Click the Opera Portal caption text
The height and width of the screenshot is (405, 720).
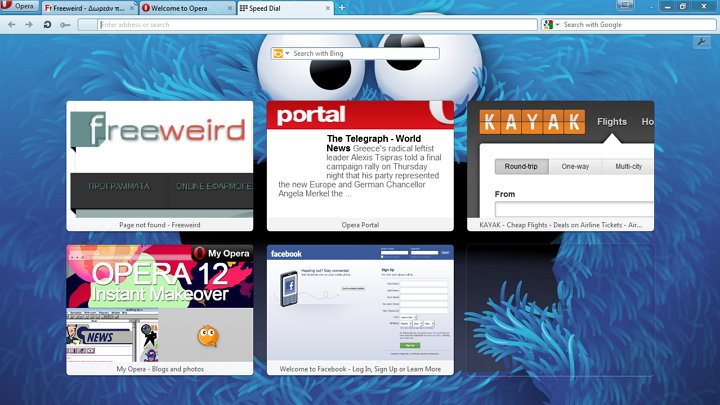click(x=360, y=225)
